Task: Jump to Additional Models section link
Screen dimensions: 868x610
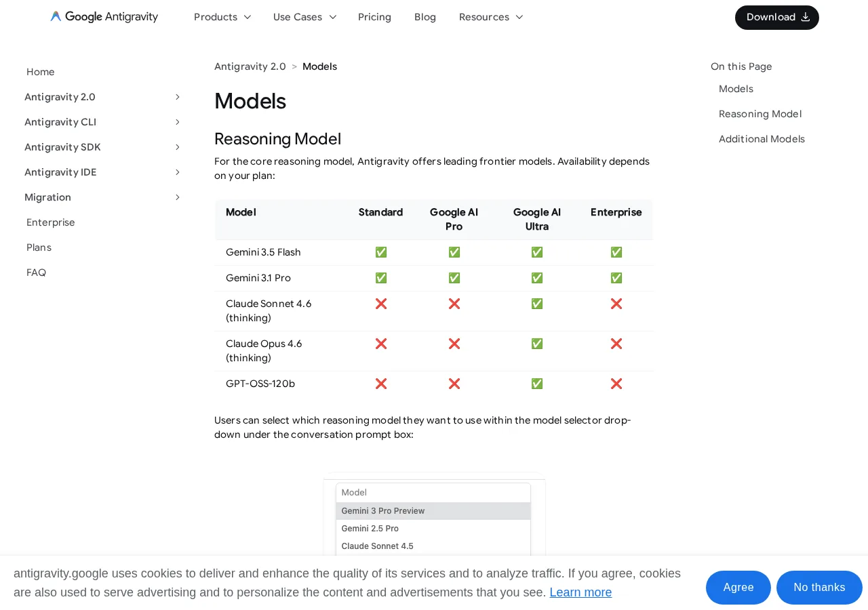Action: tap(762, 139)
